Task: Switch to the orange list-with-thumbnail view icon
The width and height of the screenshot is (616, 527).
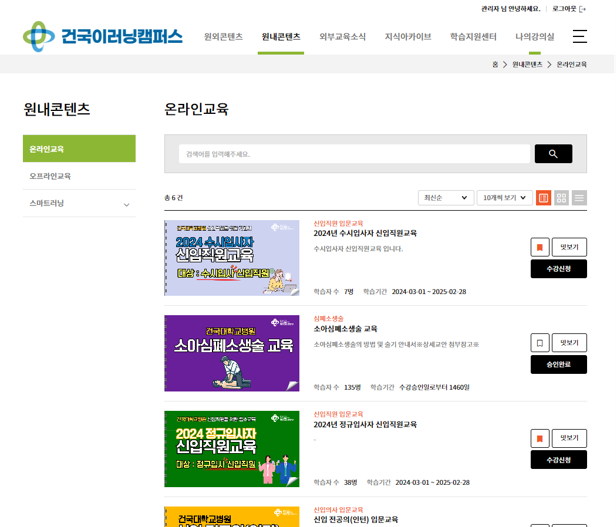Action: pos(543,198)
